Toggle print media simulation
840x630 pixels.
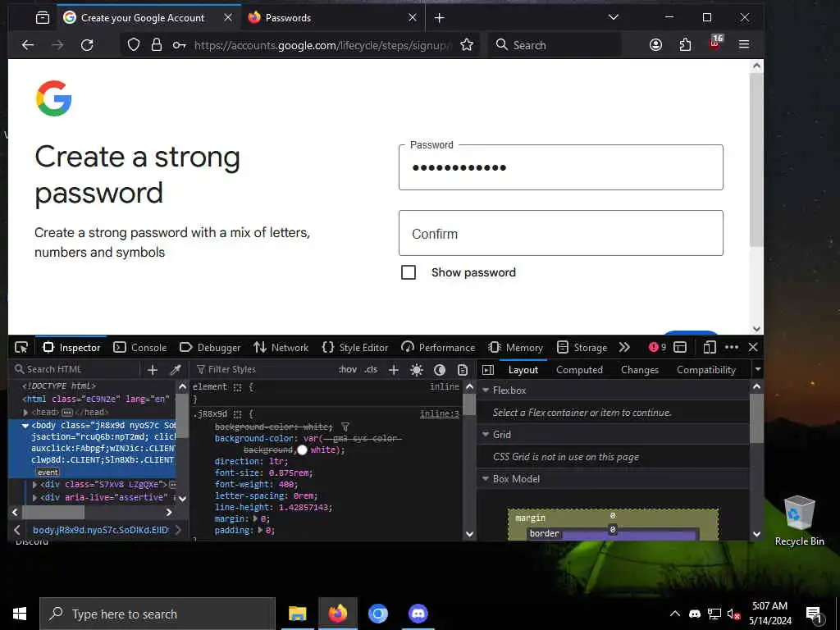tap(463, 370)
